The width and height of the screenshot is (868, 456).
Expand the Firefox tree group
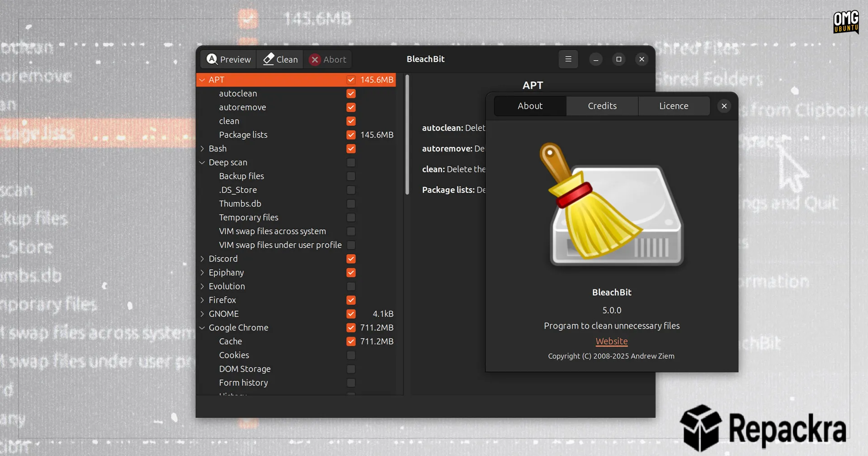click(202, 300)
